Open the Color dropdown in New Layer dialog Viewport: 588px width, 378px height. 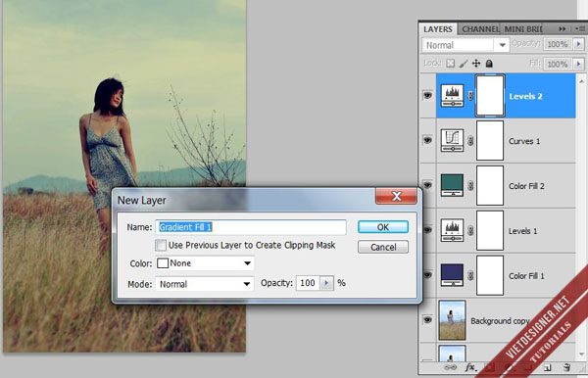click(205, 263)
